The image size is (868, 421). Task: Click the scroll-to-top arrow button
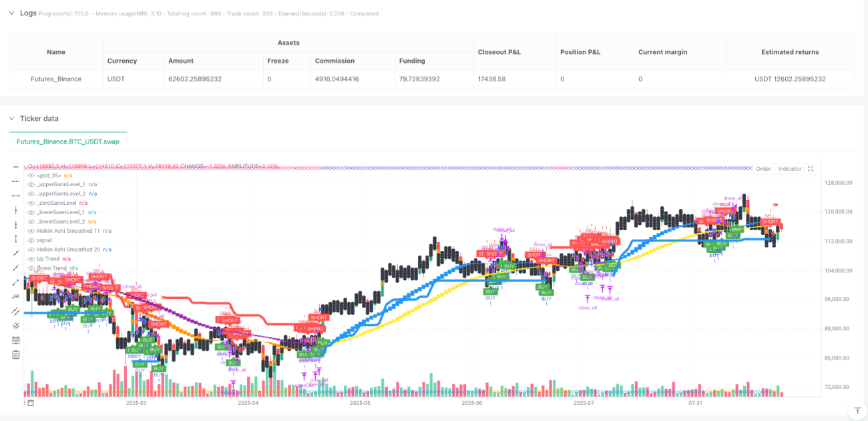[857, 410]
